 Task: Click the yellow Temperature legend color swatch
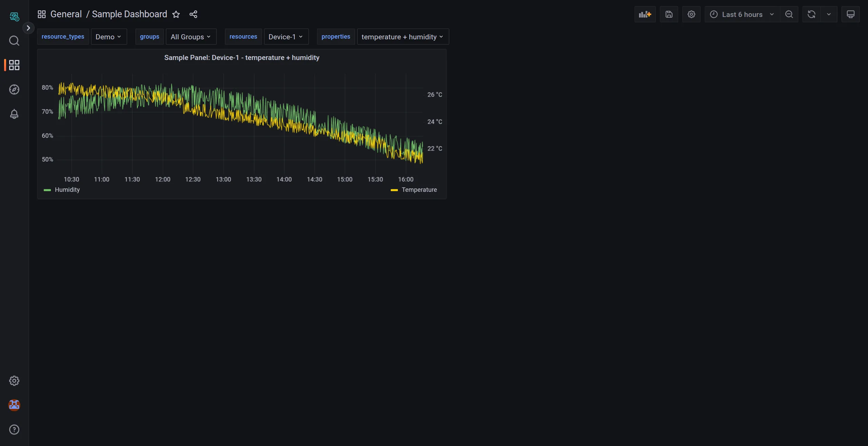point(394,190)
